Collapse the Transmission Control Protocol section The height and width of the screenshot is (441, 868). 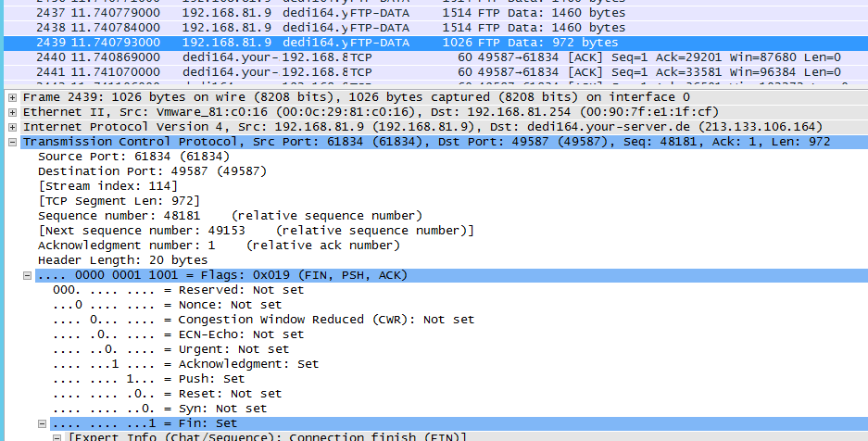(12, 142)
